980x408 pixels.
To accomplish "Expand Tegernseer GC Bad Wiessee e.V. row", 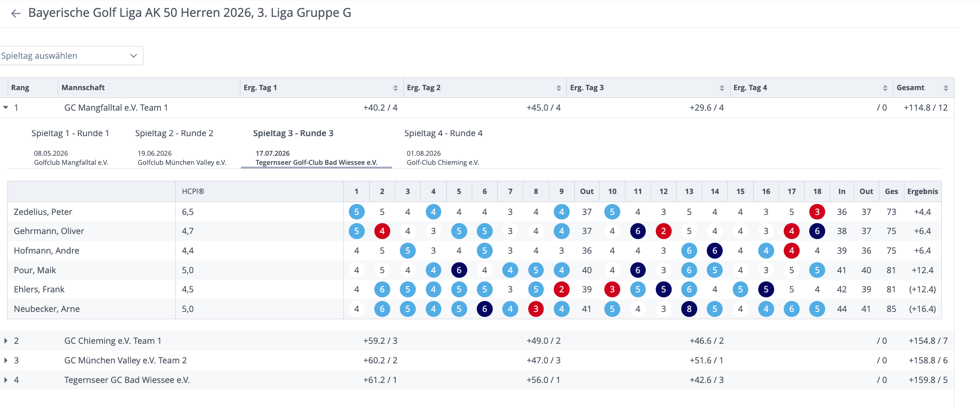I will click(5, 380).
